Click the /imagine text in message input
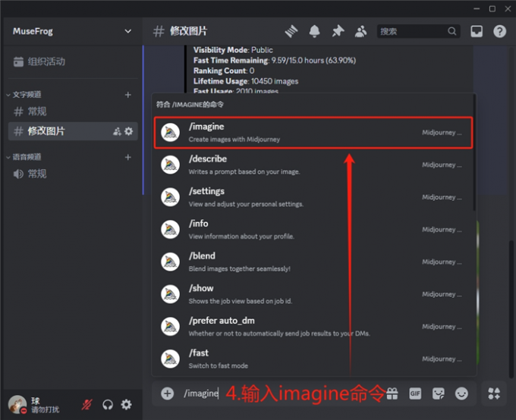This screenshot has width=516, height=420. [x=201, y=393]
